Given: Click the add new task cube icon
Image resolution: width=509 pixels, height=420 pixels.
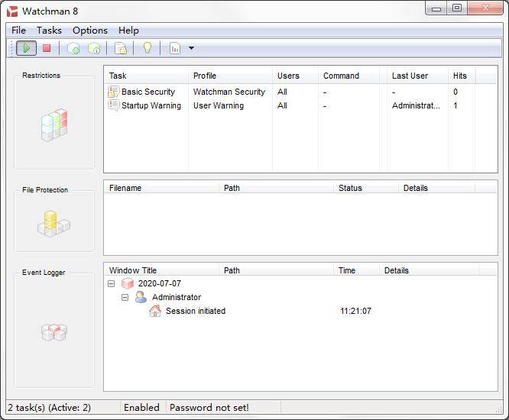Looking at the screenshot, I should [73, 48].
